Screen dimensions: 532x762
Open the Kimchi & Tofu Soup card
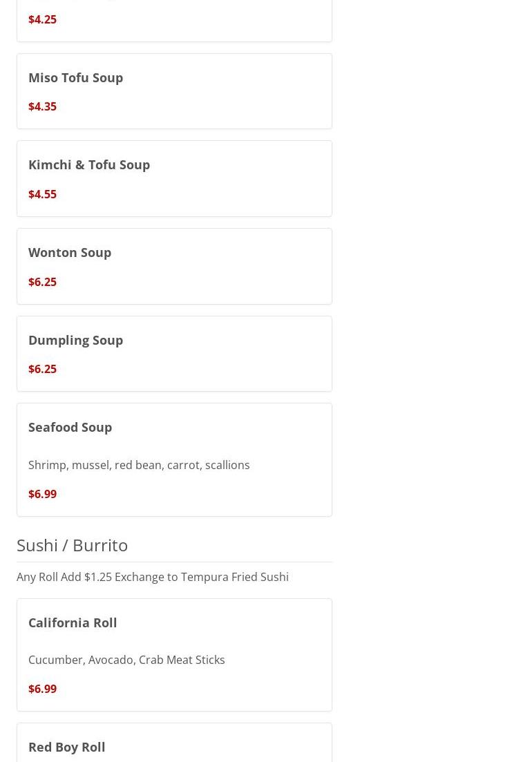[x=174, y=179]
